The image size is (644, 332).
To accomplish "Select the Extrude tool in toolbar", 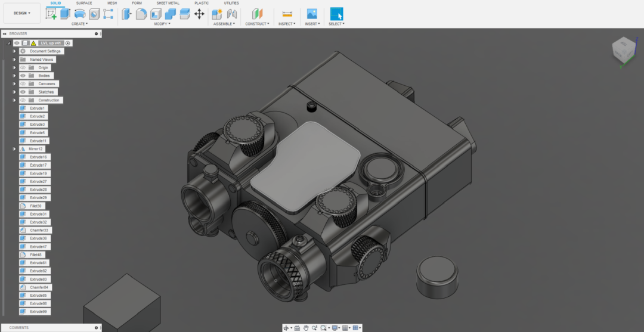I will click(66, 14).
